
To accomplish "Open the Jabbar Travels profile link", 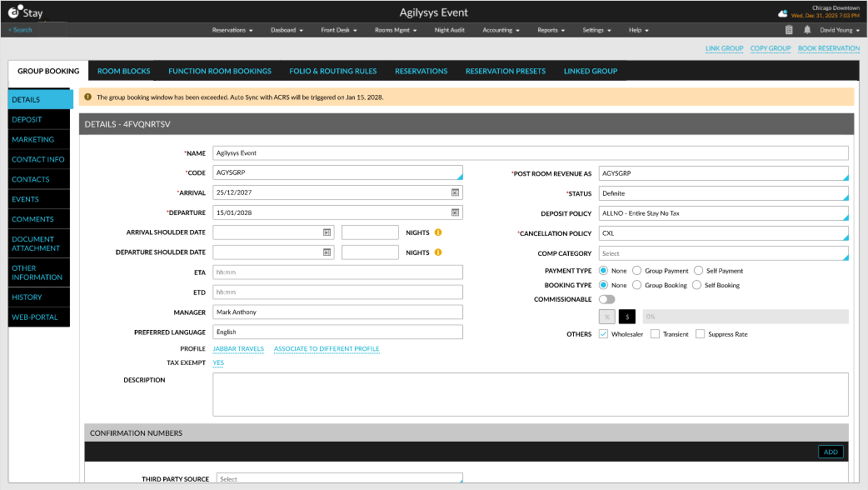I will pyautogui.click(x=238, y=349).
